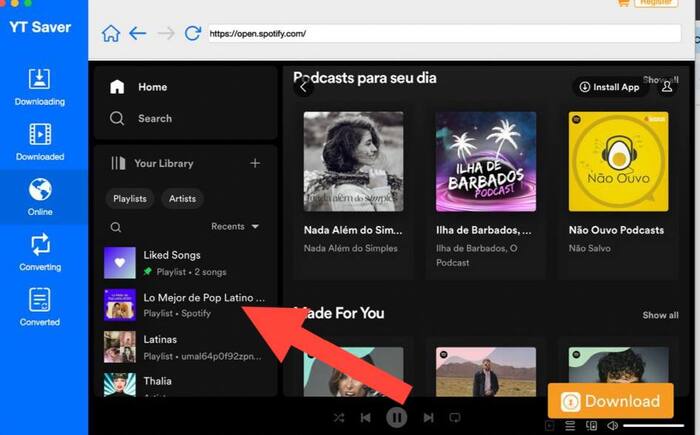This screenshot has height=435, width=700.
Task: Filter library by Artists chip
Action: [183, 199]
